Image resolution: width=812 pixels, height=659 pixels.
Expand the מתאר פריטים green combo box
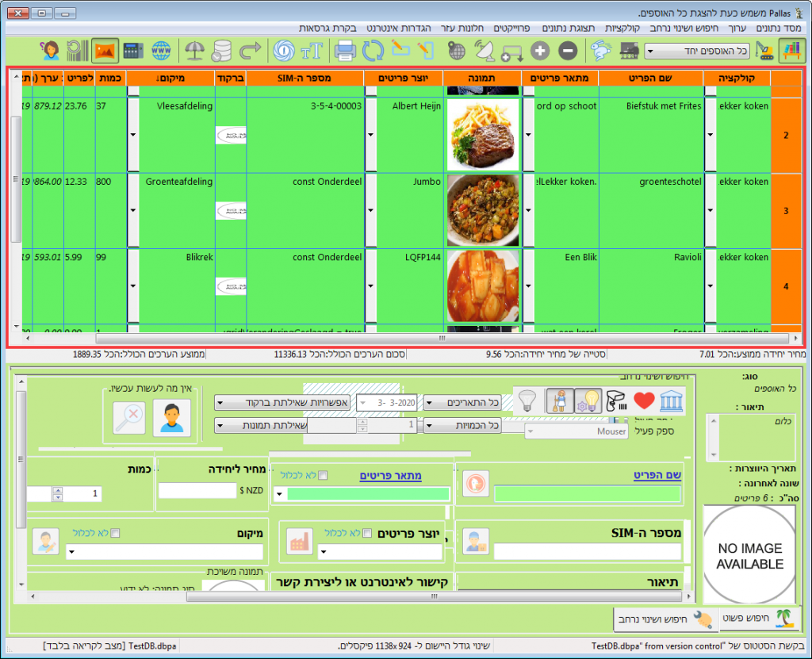(x=280, y=494)
